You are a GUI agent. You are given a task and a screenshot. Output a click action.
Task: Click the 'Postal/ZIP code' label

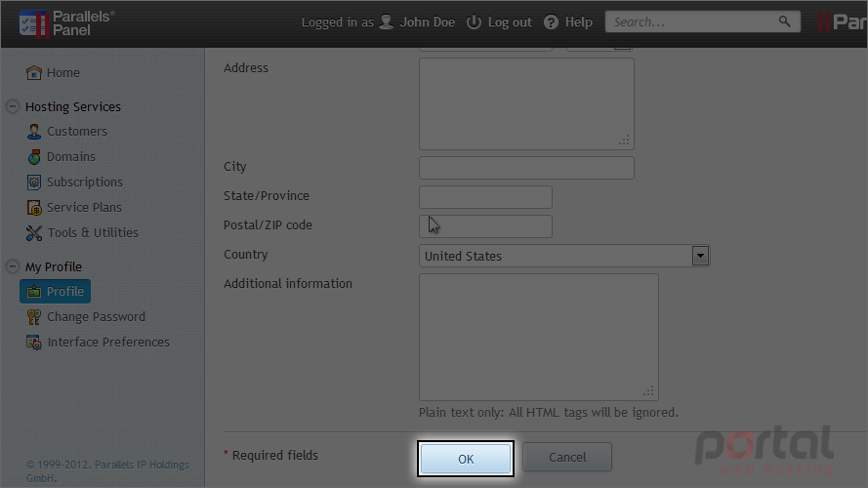pos(268,225)
